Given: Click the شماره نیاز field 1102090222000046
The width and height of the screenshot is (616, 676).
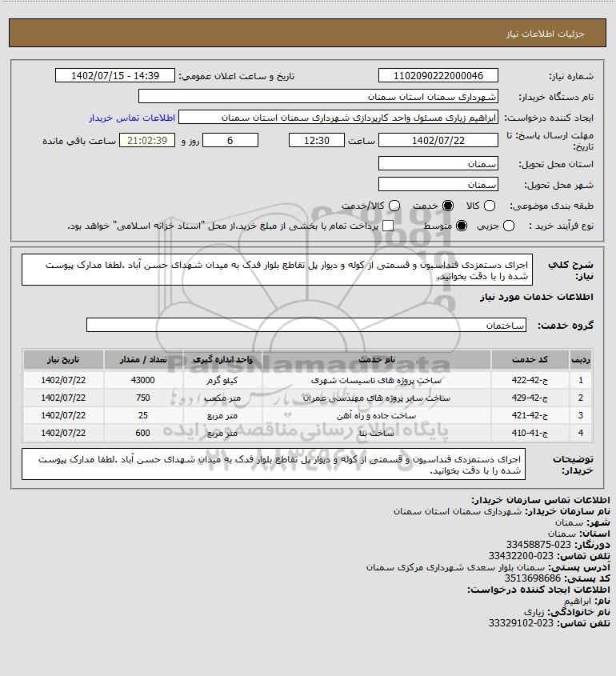Looking at the screenshot, I should coord(438,75).
